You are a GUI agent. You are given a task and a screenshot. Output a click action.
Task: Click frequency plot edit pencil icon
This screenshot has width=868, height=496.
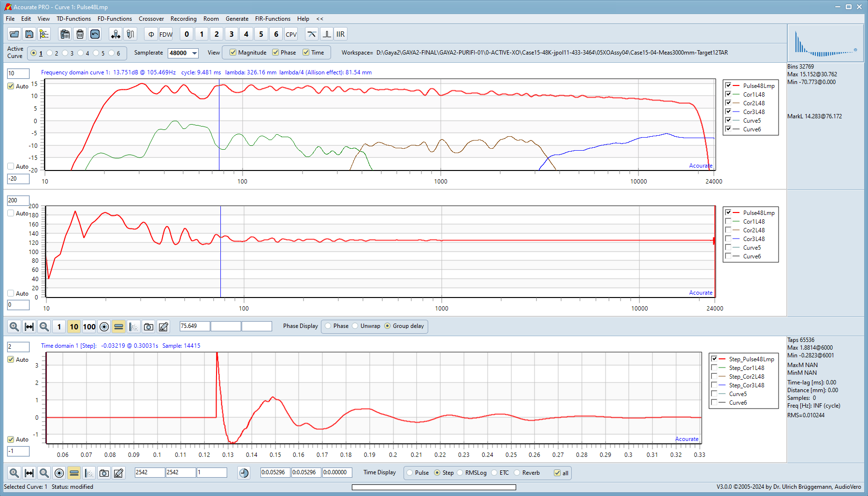click(164, 327)
